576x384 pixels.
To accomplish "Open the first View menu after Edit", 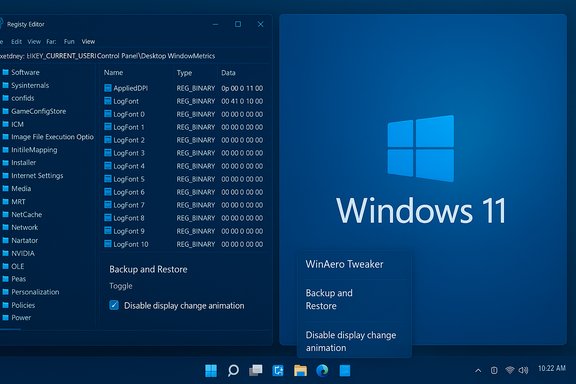I will [x=34, y=42].
